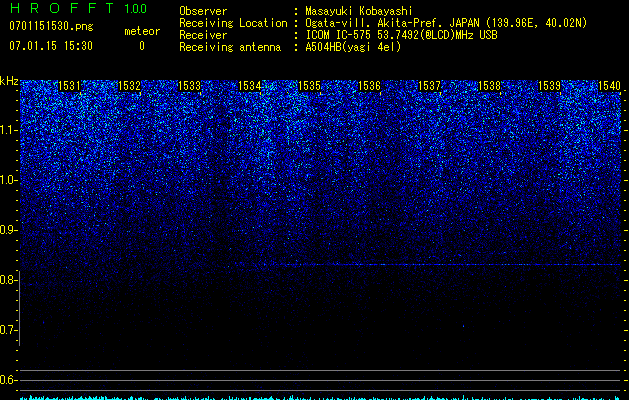This screenshot has width=629, height=400.
Task: Select antenna text A504HB(yagi 4el)
Action: (353, 47)
